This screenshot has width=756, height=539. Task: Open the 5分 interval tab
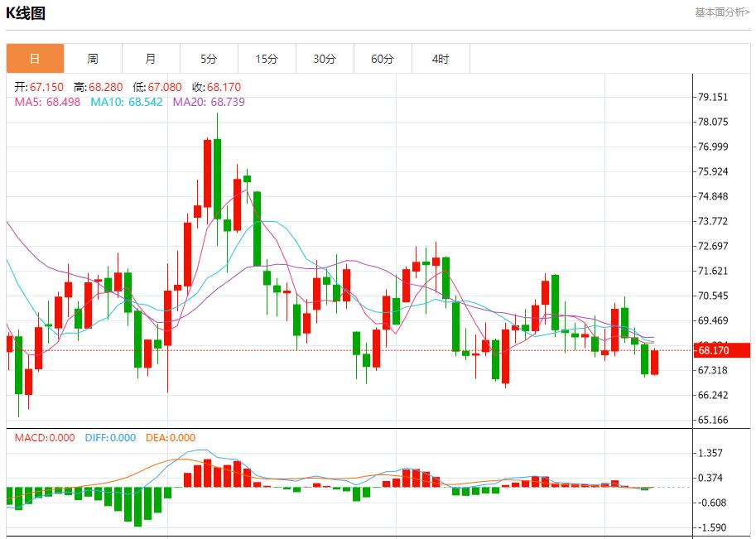coord(209,59)
